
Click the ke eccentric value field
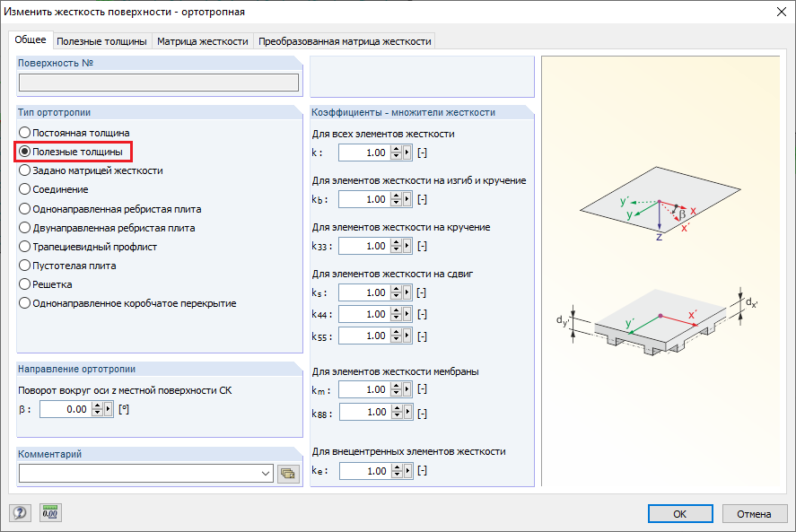point(365,471)
